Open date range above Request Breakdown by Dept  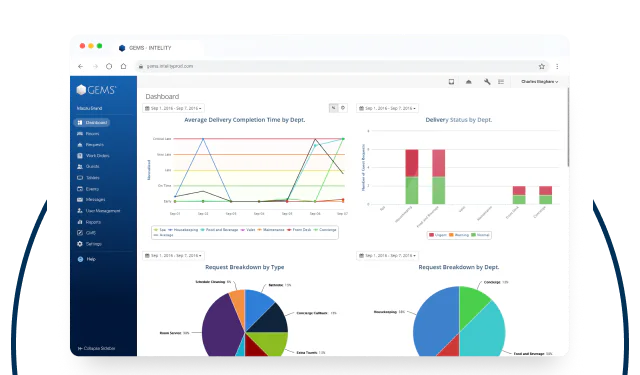(x=387, y=255)
